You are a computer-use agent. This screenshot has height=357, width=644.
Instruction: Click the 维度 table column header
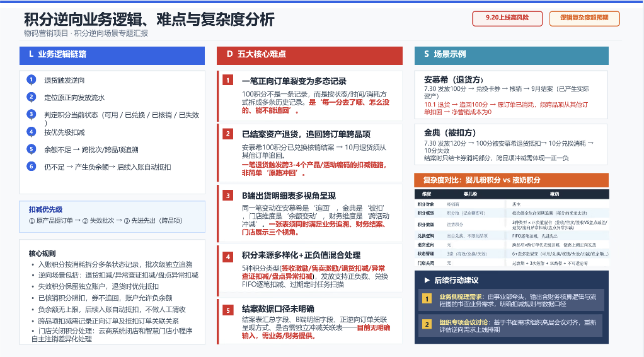tap(427, 194)
